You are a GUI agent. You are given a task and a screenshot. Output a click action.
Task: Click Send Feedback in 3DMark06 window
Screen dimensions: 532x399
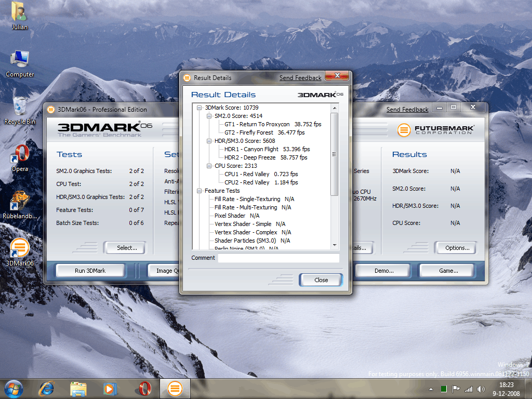pyautogui.click(x=407, y=110)
